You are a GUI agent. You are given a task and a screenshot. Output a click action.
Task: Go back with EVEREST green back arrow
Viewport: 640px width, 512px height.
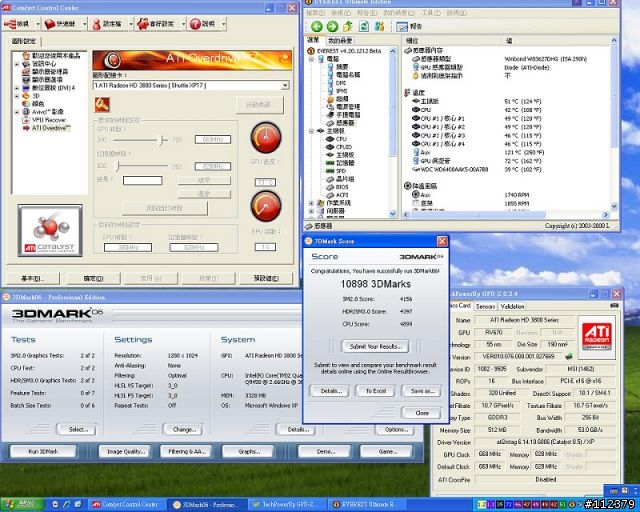316,27
